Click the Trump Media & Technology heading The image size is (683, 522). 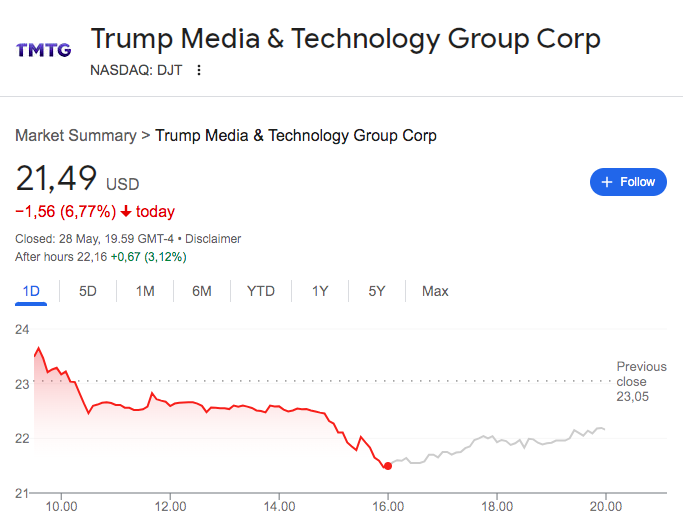click(345, 39)
